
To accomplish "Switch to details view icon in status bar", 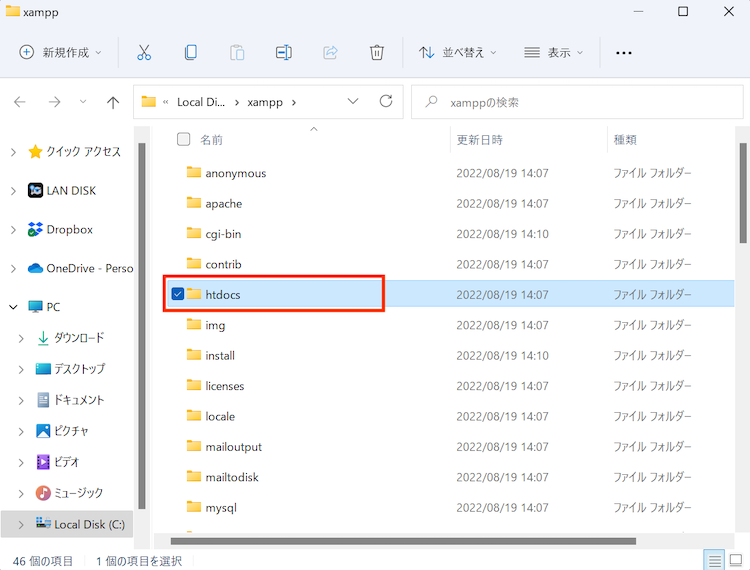I will point(715,560).
